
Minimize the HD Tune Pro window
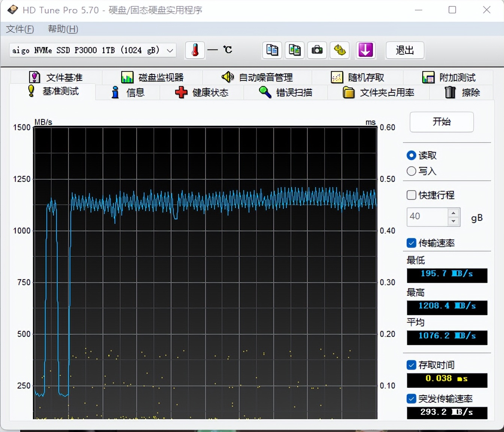tap(419, 10)
